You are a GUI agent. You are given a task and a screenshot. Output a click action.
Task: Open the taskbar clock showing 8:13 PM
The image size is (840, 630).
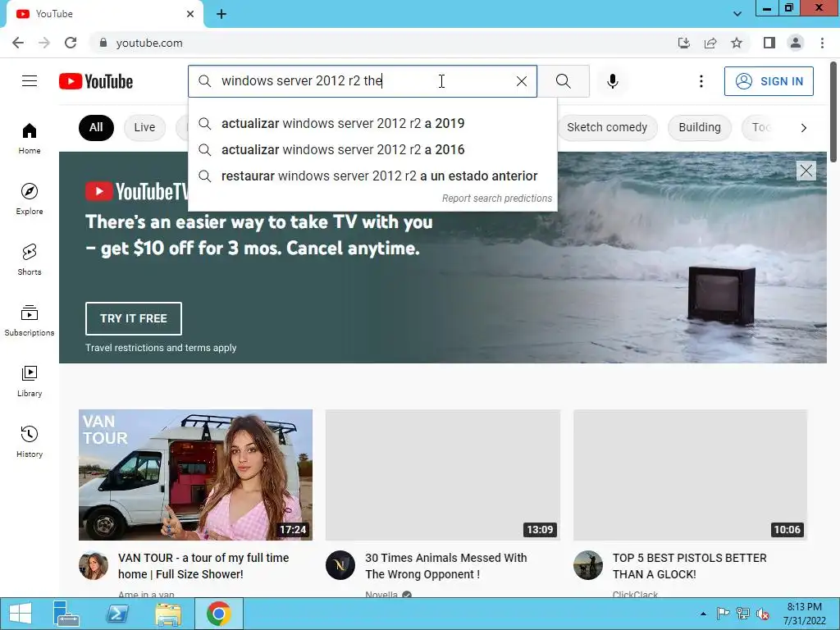pos(804,614)
